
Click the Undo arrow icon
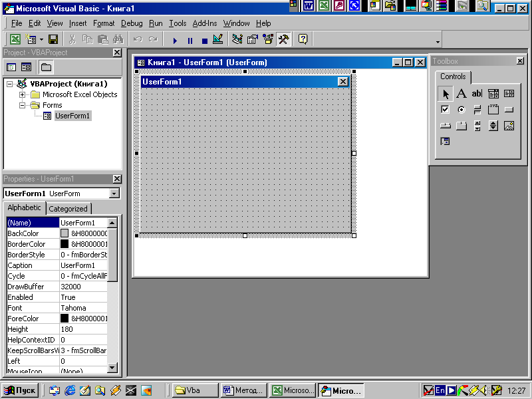click(138, 39)
